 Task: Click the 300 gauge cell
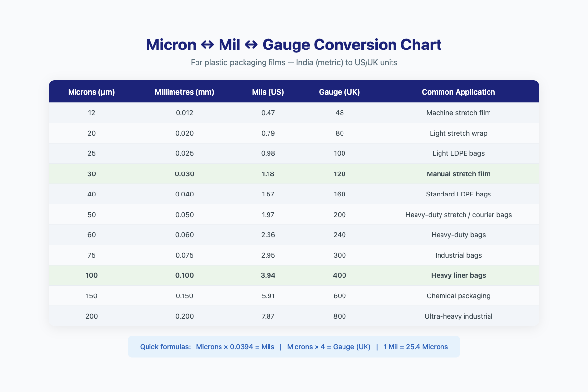click(340, 255)
